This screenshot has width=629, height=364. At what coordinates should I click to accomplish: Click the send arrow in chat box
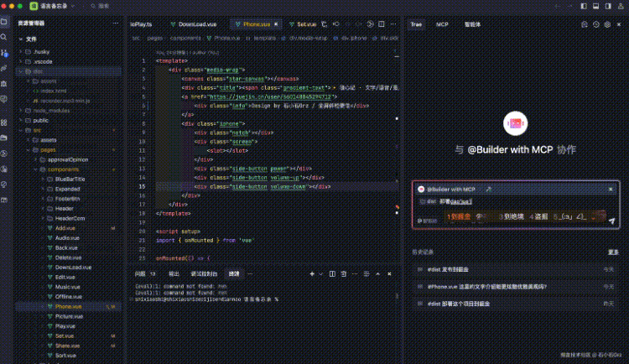coord(611,221)
